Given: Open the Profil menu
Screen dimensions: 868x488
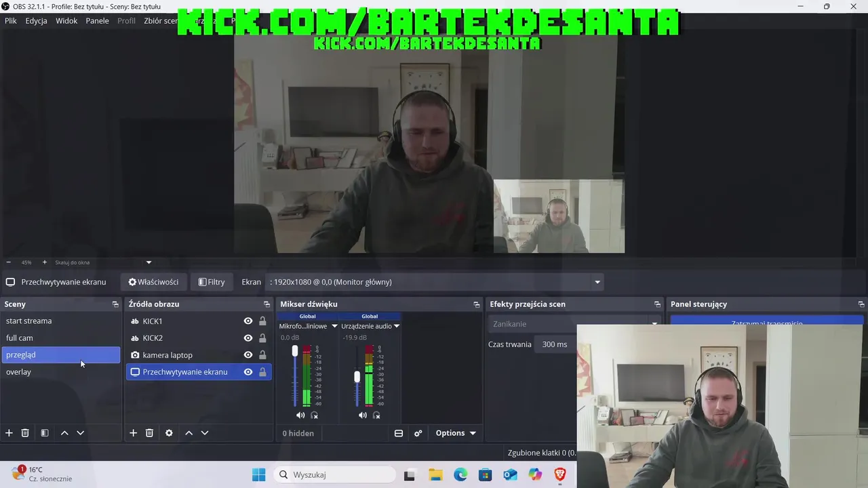Looking at the screenshot, I should [x=126, y=21].
